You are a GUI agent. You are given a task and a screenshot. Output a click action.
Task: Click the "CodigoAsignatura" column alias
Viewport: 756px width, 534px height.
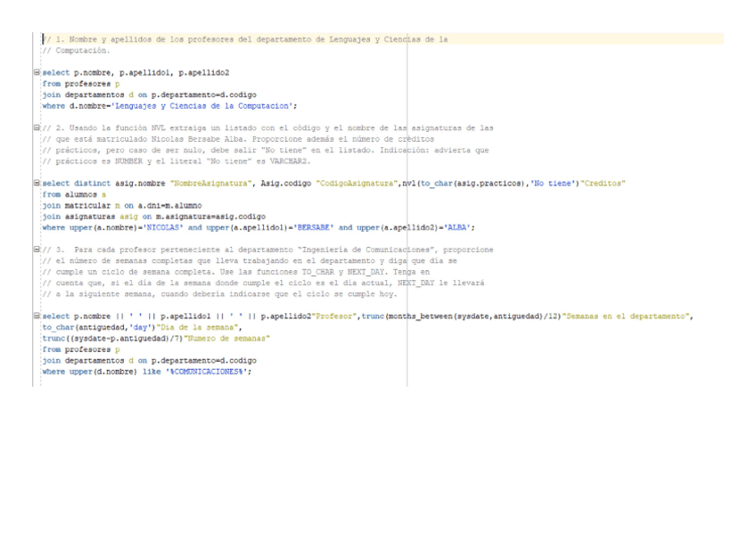pyautogui.click(x=352, y=183)
